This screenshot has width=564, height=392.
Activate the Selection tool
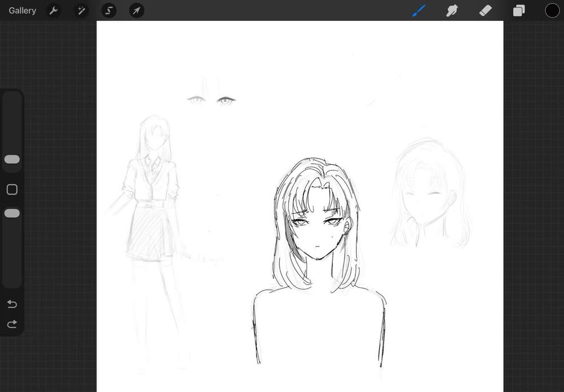click(x=109, y=10)
